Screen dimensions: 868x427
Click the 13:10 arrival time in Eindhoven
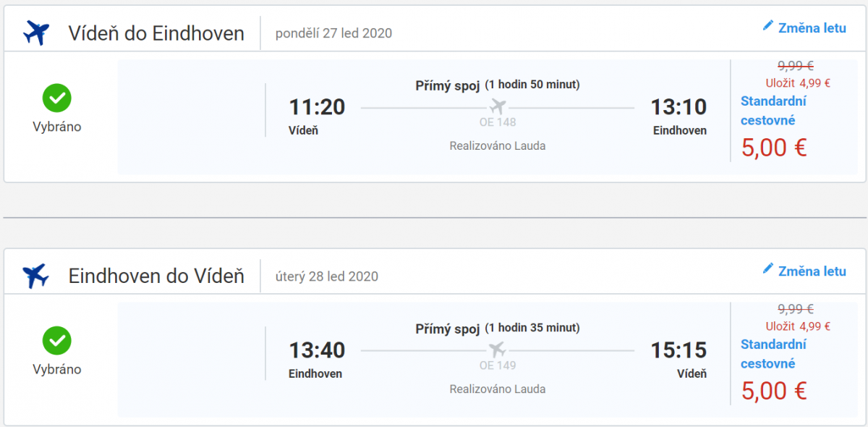(x=678, y=107)
